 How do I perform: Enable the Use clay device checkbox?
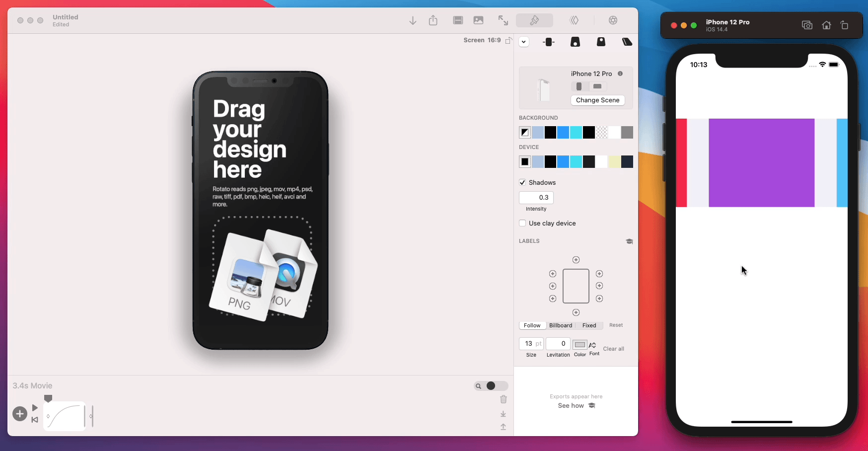click(x=522, y=223)
